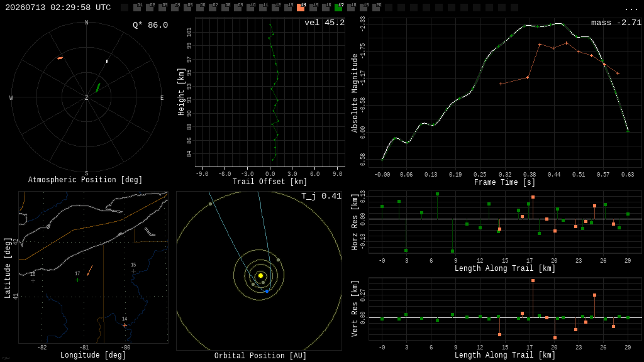
Task: Toggle station box 20 in top bar
Action: (x=376, y=8)
